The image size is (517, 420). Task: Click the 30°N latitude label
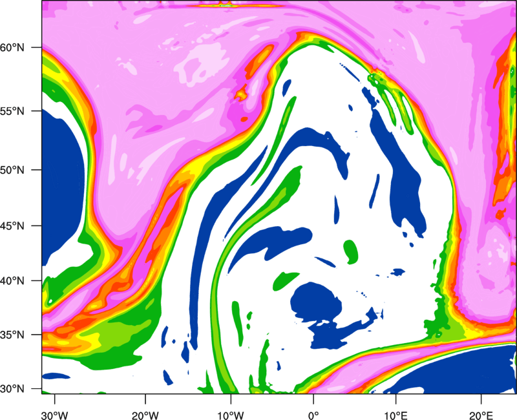pos(12,389)
